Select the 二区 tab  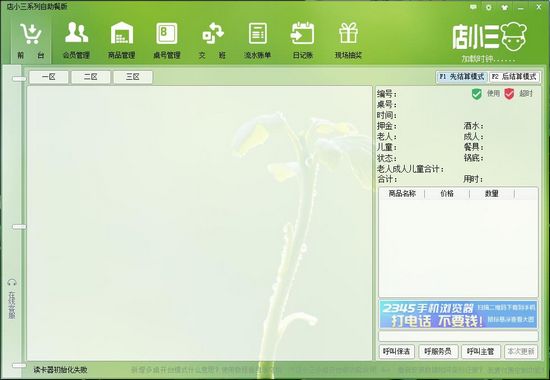(91, 77)
